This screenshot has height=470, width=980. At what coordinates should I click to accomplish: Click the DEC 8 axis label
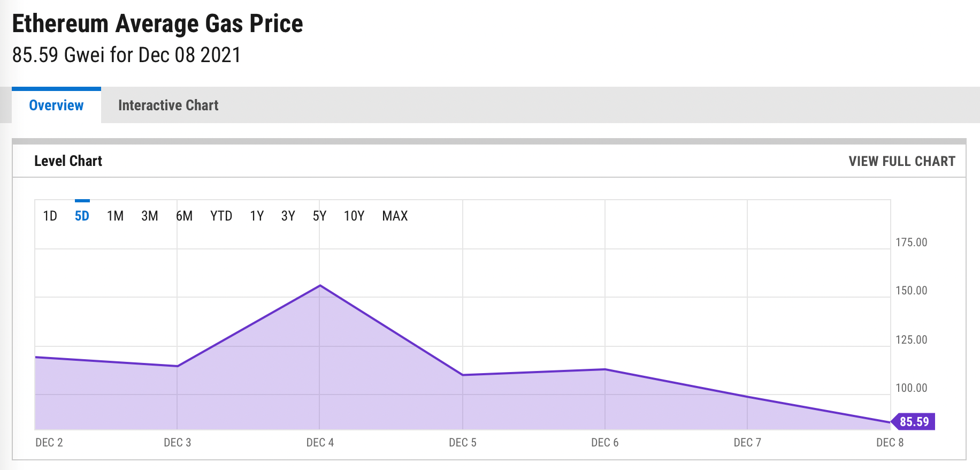pyautogui.click(x=890, y=443)
